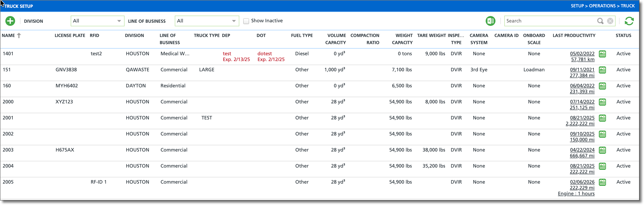Open the Engine : 1 hours link
Image resolution: width=644 pixels, height=205 pixels.
coord(576,194)
